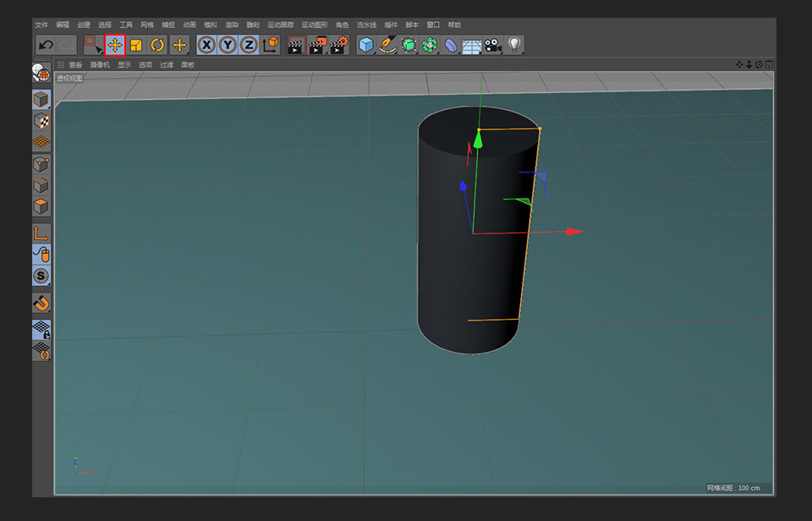The height and width of the screenshot is (521, 812).
Task: Click the Render View icon
Action: [x=296, y=46]
